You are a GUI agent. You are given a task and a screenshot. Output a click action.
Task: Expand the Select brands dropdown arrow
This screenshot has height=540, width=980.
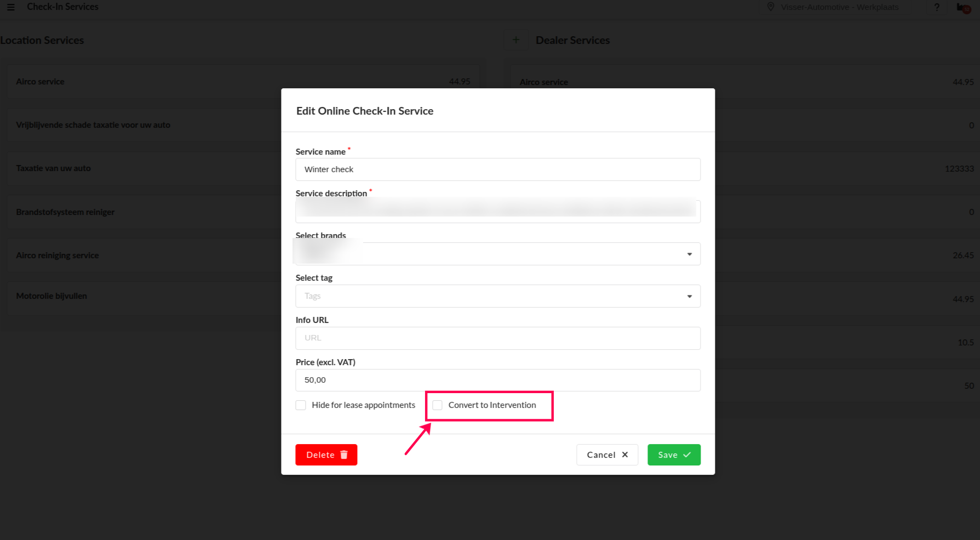point(689,254)
